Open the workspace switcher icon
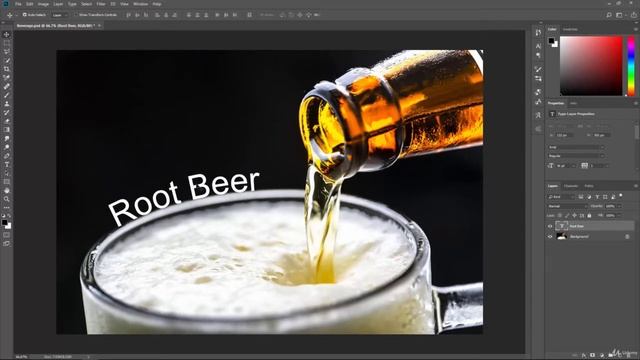Screen dimensions: 640x360 [619, 15]
